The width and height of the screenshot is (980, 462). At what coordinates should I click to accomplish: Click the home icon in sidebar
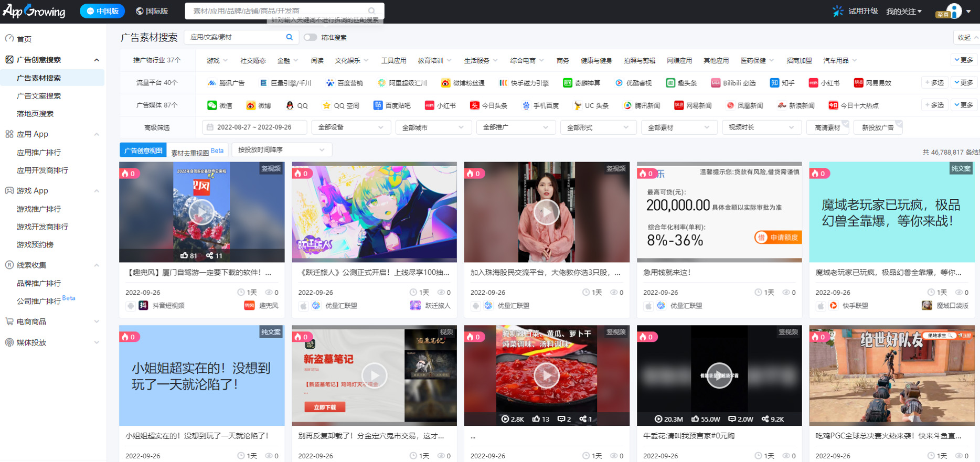[9, 39]
